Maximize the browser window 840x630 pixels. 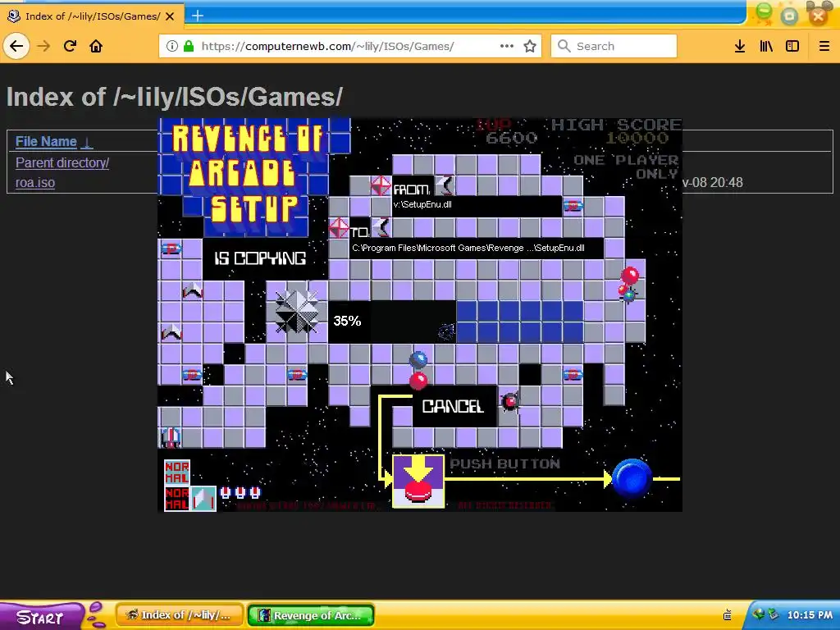coord(790,15)
